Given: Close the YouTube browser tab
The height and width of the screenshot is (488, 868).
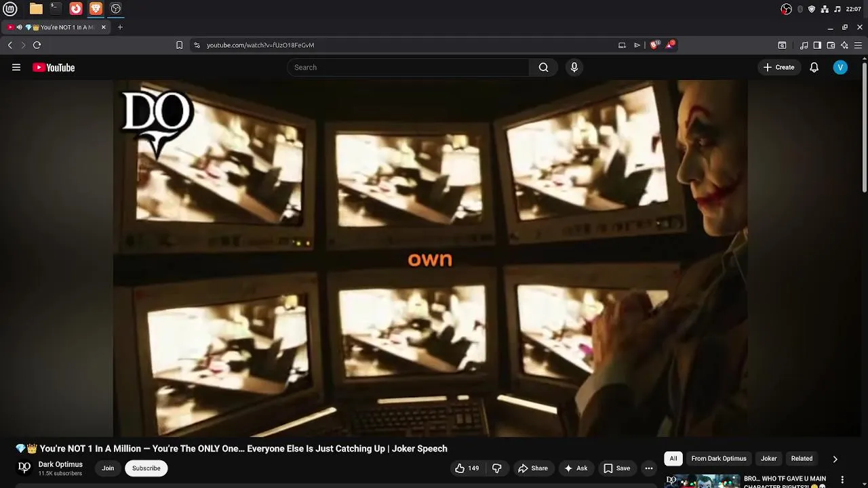Looking at the screenshot, I should (x=104, y=27).
